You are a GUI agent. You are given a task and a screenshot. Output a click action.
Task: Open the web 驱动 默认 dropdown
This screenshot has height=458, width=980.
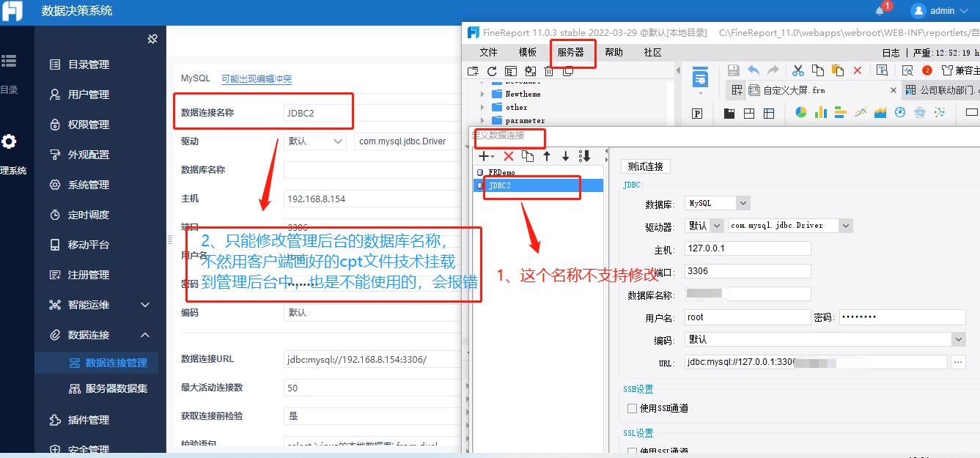[x=315, y=141]
